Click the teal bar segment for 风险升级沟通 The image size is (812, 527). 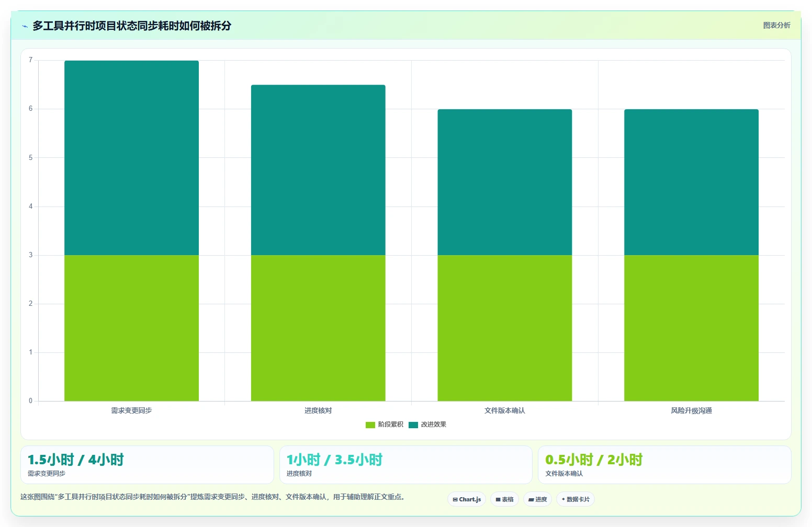691,182
